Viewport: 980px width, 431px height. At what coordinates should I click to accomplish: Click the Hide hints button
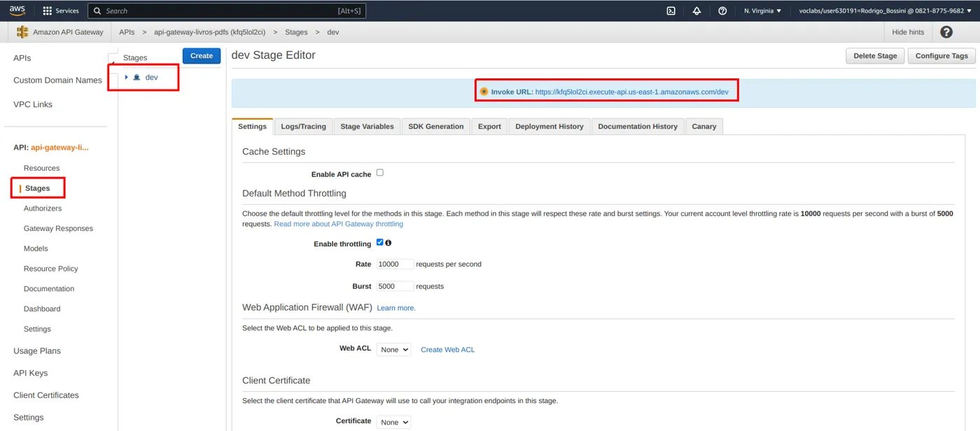(908, 32)
